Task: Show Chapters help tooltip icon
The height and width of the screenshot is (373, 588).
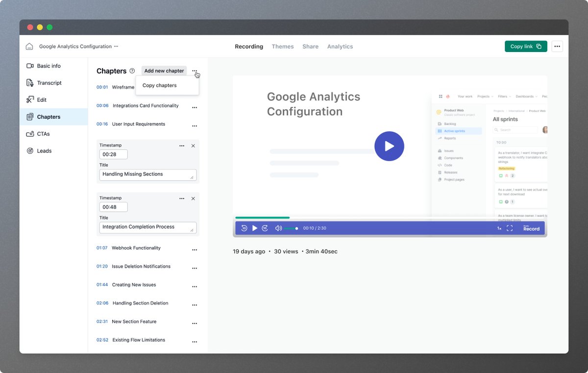Action: point(132,71)
